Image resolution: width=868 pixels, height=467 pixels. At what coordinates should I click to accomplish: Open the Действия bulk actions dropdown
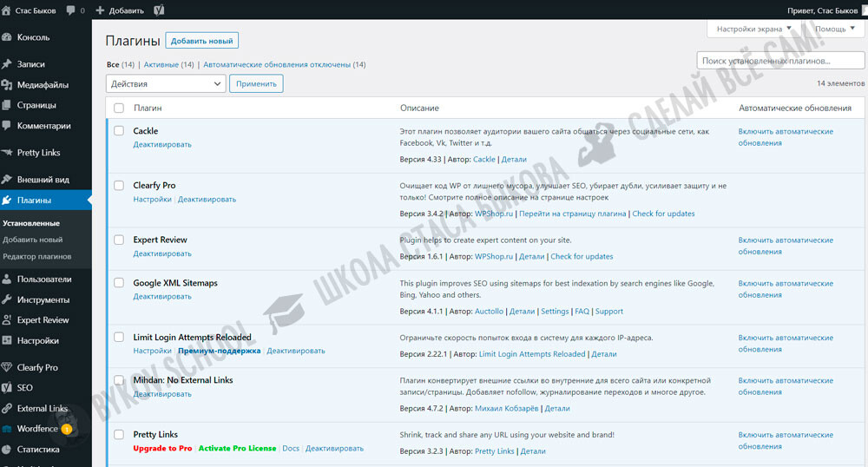click(x=166, y=84)
